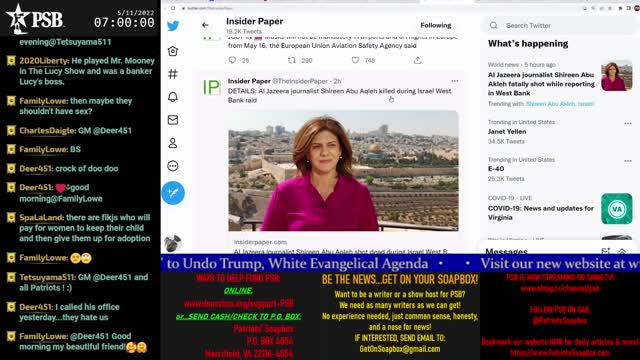The height and width of the screenshot is (360, 640).
Task: Click Tetsuyama511 'GM @Deer451' chat message
Action: (84, 282)
